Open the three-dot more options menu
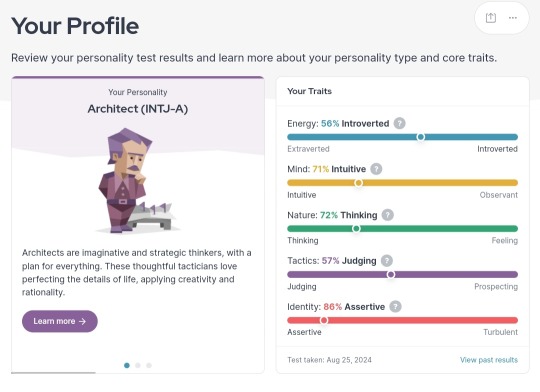The height and width of the screenshot is (392, 540). pyautogui.click(x=513, y=18)
